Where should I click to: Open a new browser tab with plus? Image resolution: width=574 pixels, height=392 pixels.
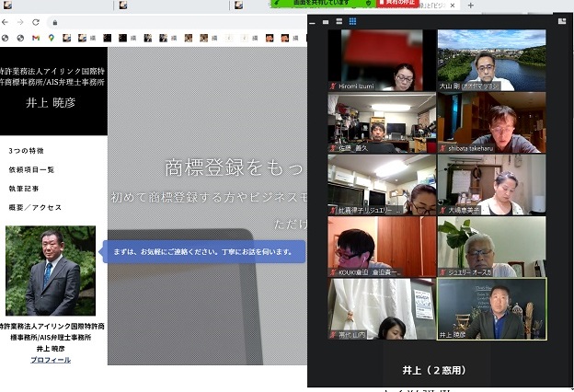point(471,6)
